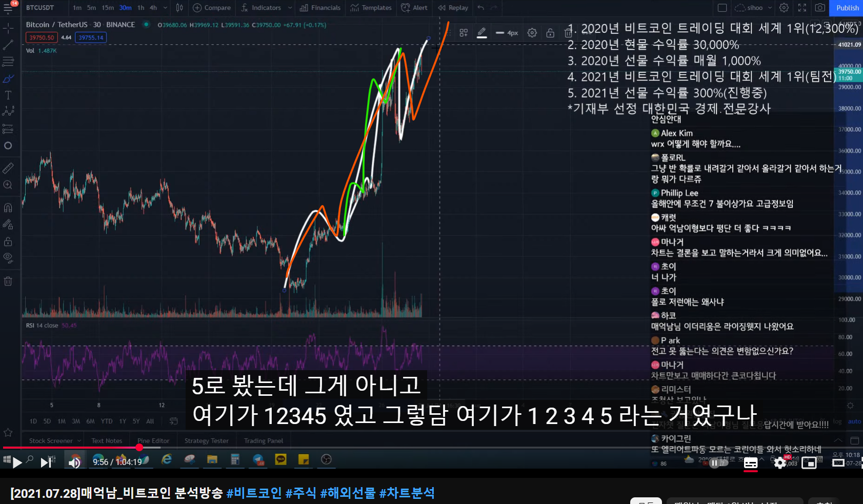Set the date range to YTD
Image resolution: width=863 pixels, height=504 pixels.
(107, 421)
